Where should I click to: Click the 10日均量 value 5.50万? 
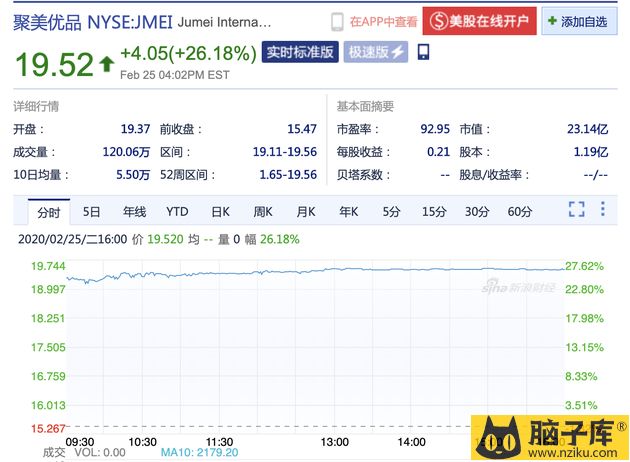(133, 175)
